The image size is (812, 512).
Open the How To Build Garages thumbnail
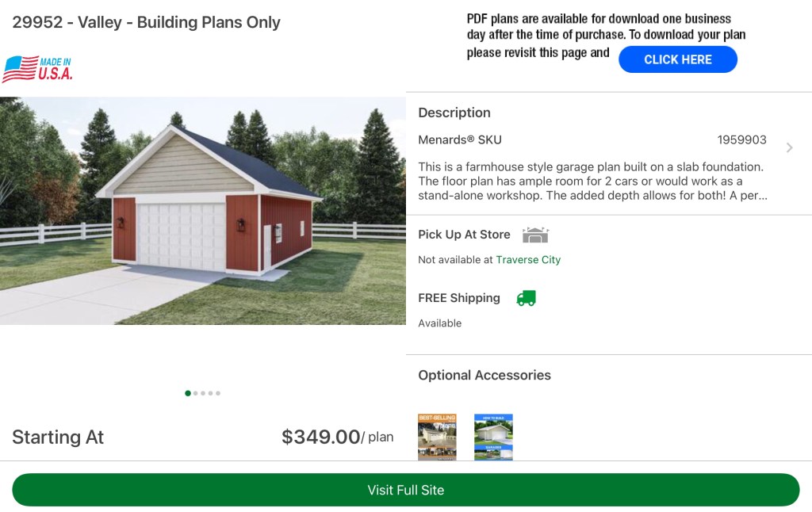point(493,437)
